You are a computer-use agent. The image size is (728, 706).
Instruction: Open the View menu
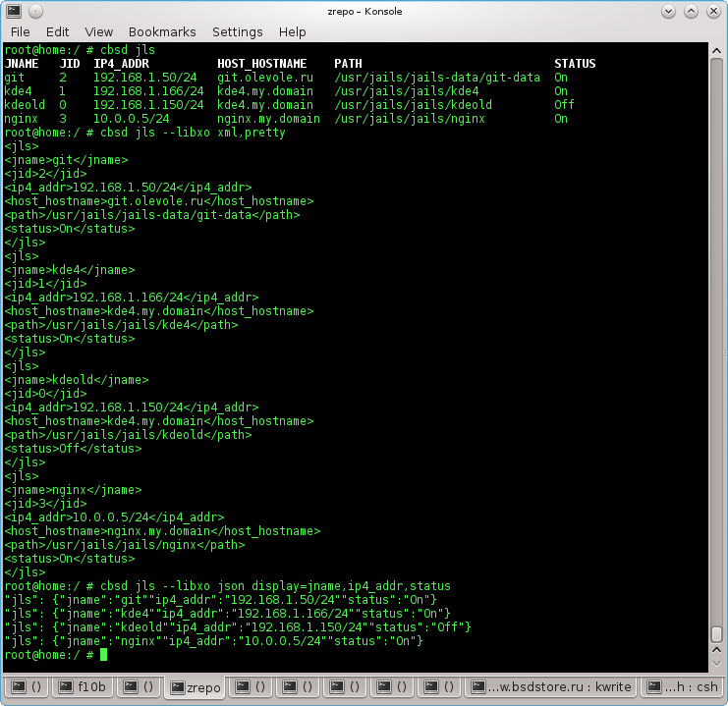[x=99, y=32]
